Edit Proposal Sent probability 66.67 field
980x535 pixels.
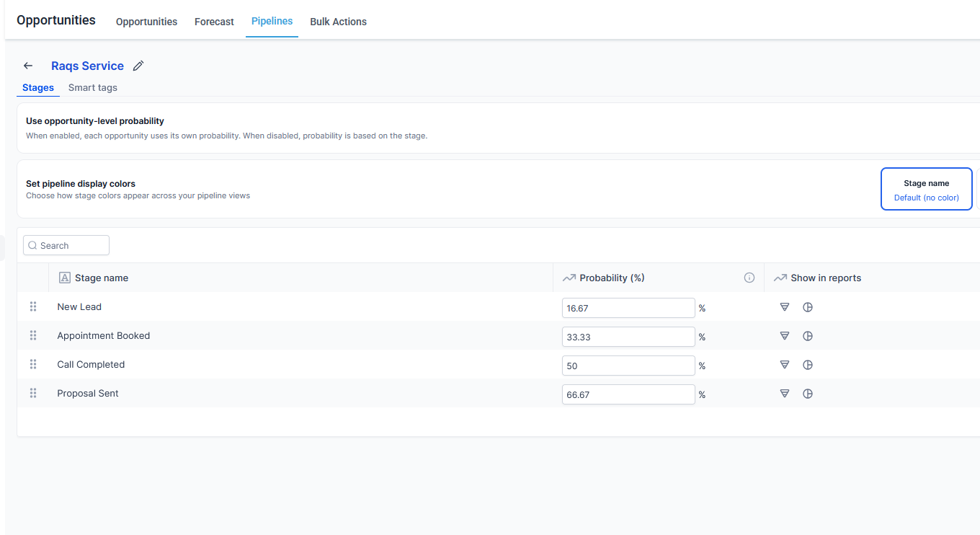tap(628, 394)
